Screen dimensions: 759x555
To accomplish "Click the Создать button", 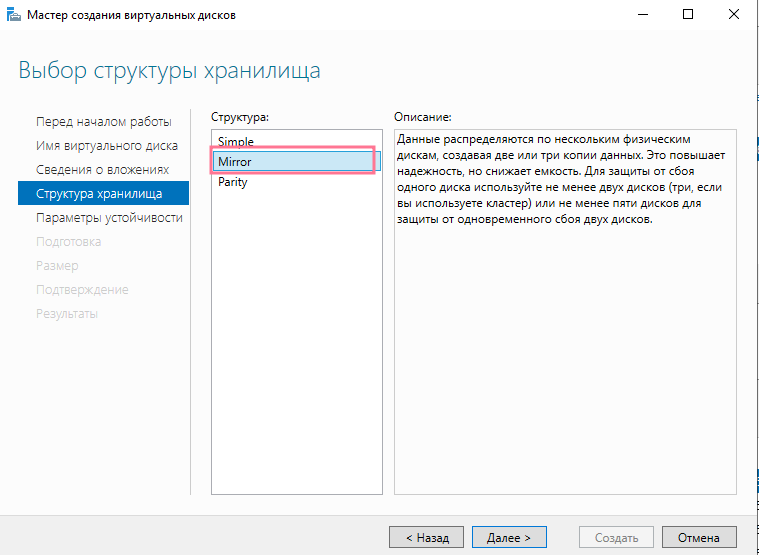I will 616,537.
